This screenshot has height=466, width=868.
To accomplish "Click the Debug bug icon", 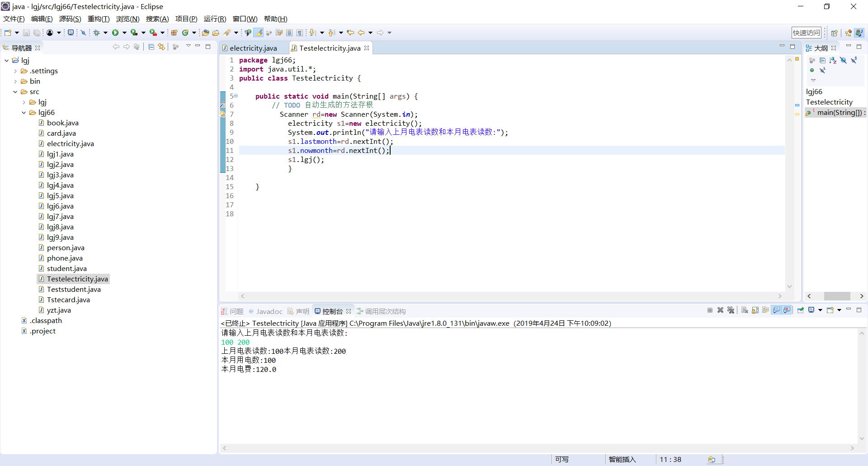I will [96, 33].
